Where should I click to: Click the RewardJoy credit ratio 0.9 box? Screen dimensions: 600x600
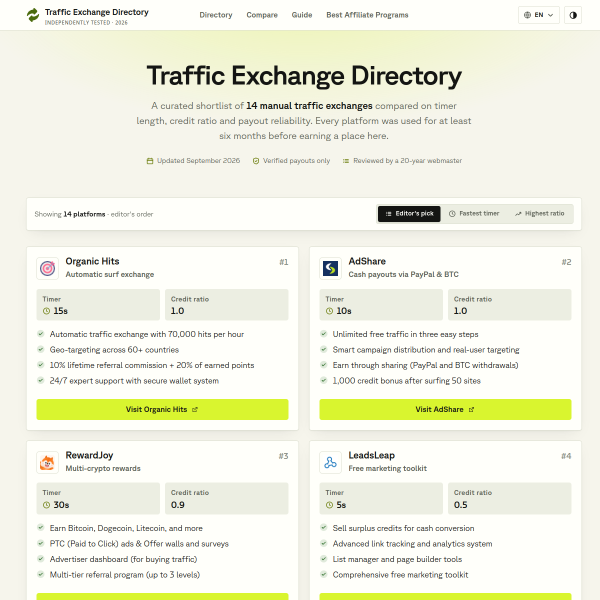[x=227, y=499]
